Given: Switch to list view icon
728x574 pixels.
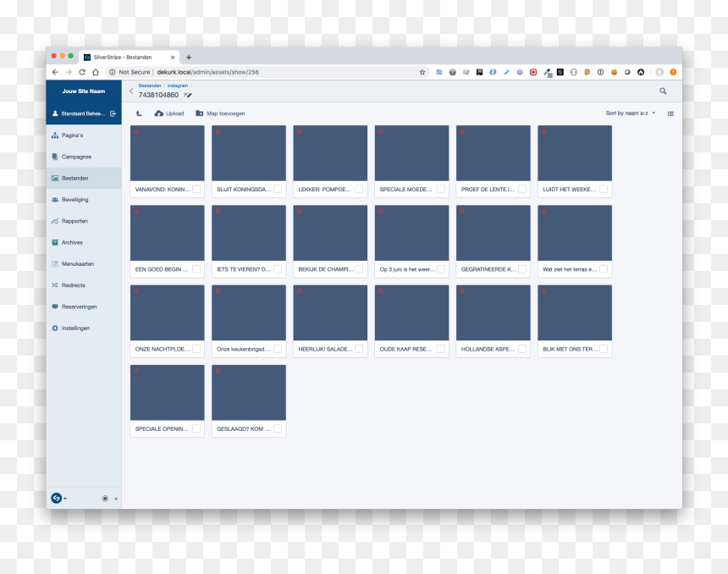Looking at the screenshot, I should 670,113.
